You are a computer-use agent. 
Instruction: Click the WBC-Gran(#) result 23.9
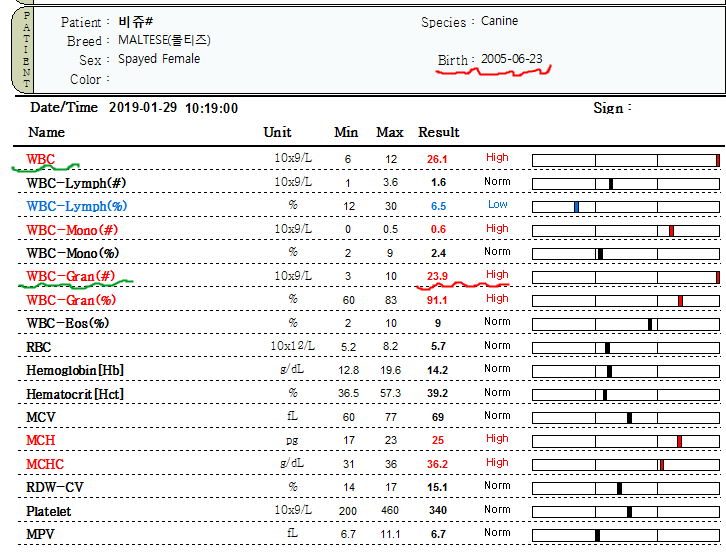(437, 276)
